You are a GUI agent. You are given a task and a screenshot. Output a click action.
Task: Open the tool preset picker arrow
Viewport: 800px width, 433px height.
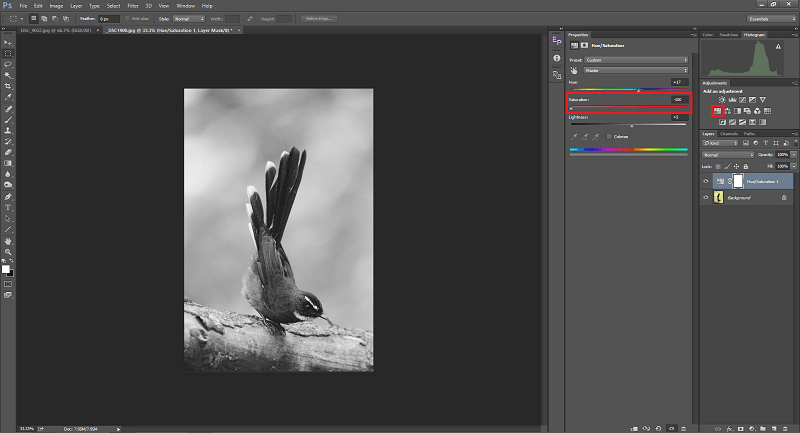22,19
